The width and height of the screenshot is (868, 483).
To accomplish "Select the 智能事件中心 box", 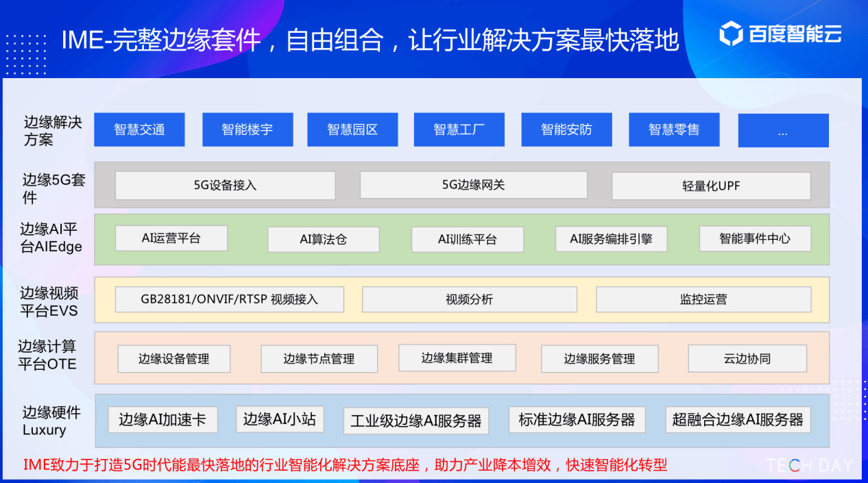I will click(x=755, y=238).
